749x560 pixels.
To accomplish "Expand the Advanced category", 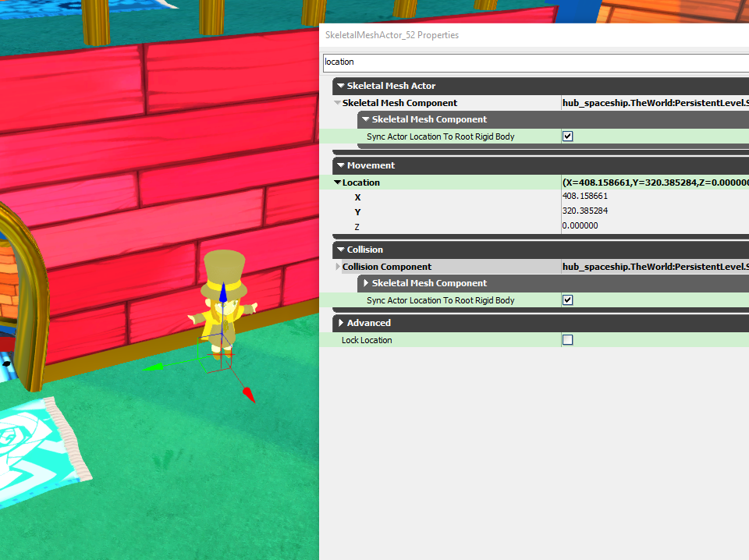I will [341, 323].
